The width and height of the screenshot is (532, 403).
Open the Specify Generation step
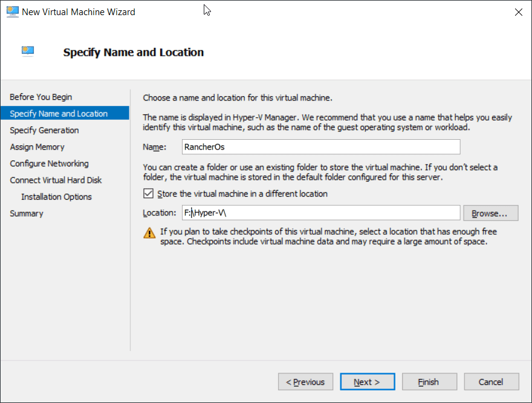(44, 130)
